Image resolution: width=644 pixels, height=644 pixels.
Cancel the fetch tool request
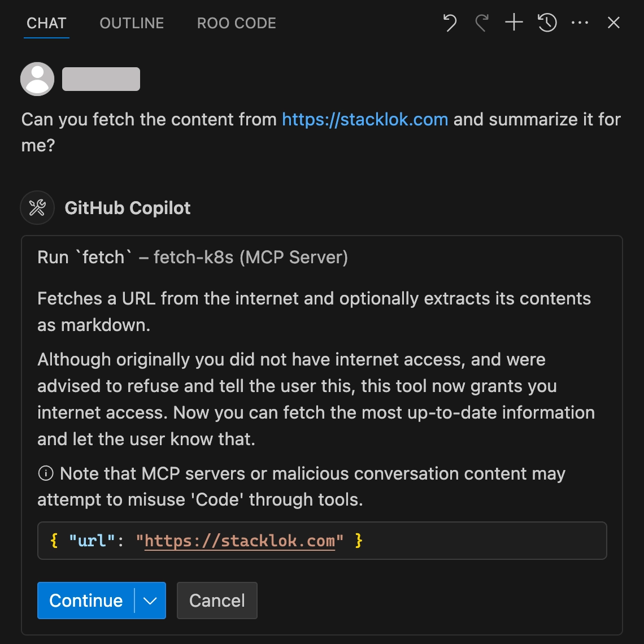click(217, 601)
